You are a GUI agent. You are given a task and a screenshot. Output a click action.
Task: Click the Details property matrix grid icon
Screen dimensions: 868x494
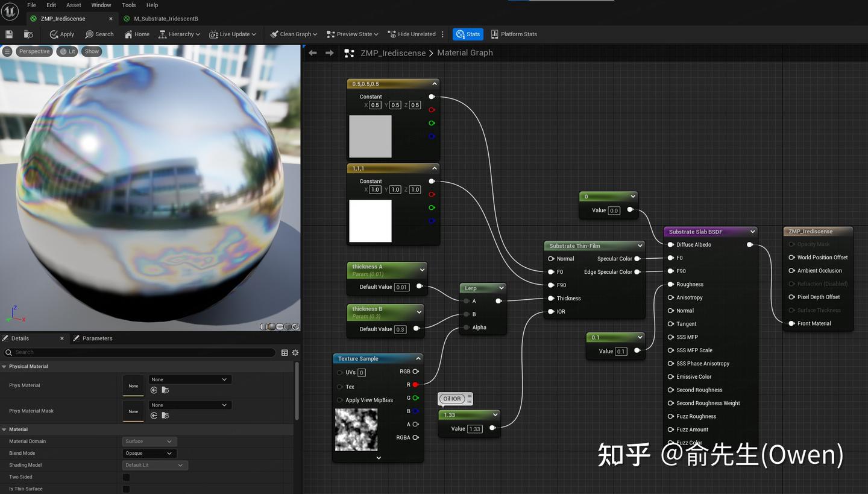(x=285, y=352)
